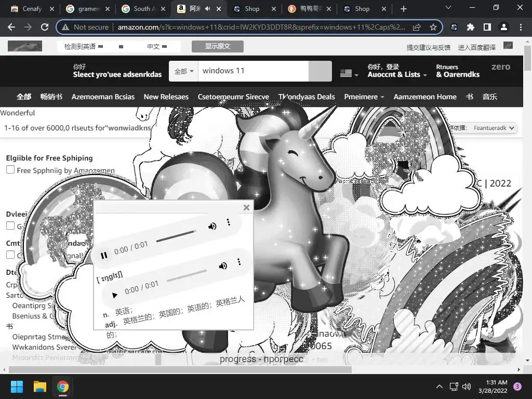Expand Pmeimere nav dropdown

pos(364,97)
